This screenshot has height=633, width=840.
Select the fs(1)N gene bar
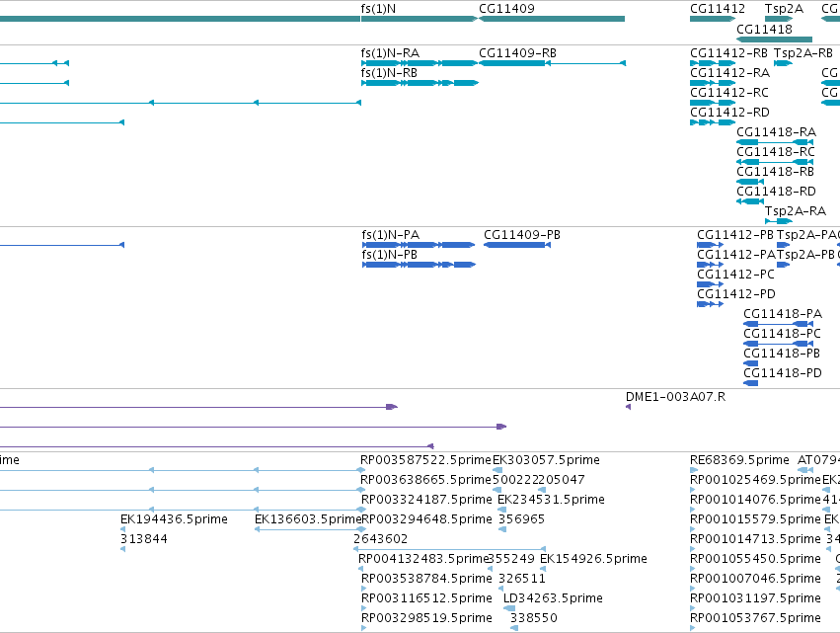[419, 19]
